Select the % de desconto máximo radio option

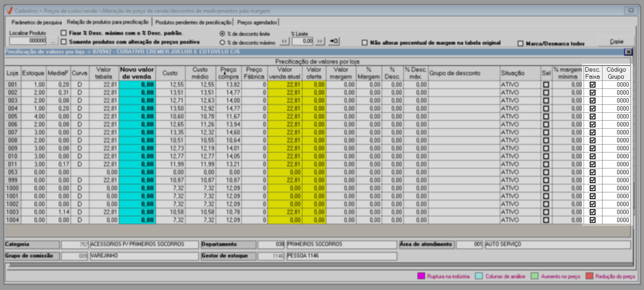(x=222, y=42)
